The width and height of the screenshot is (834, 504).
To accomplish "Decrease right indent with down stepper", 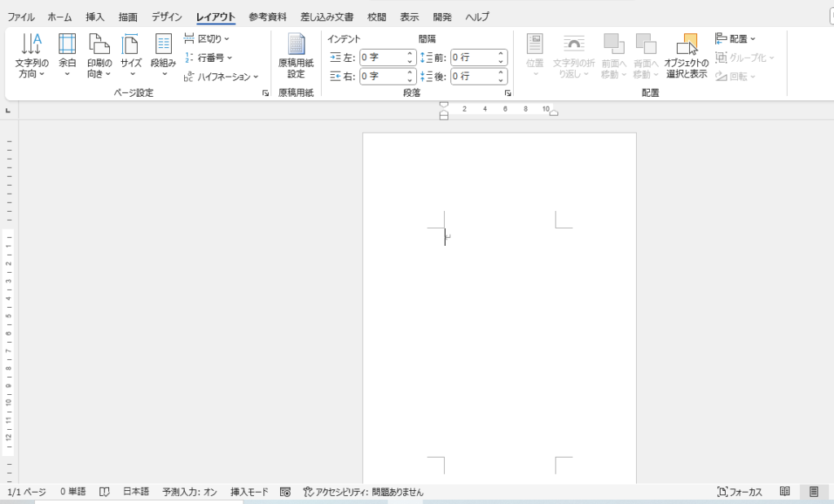I will coord(410,80).
